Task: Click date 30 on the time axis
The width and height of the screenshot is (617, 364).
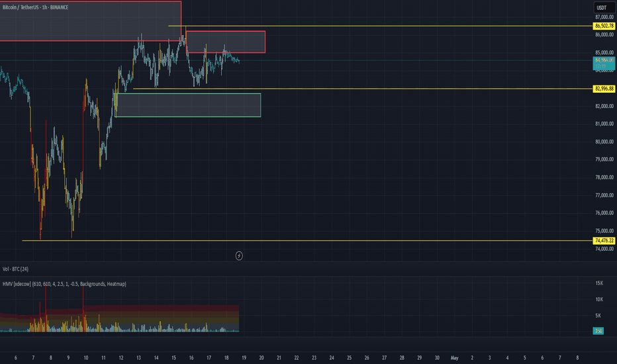Action: 437,357
